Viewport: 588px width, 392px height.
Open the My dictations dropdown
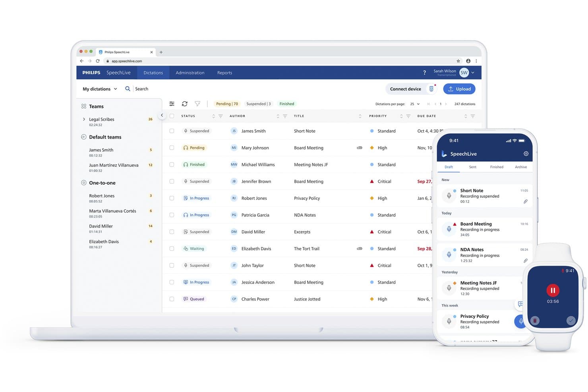100,89
